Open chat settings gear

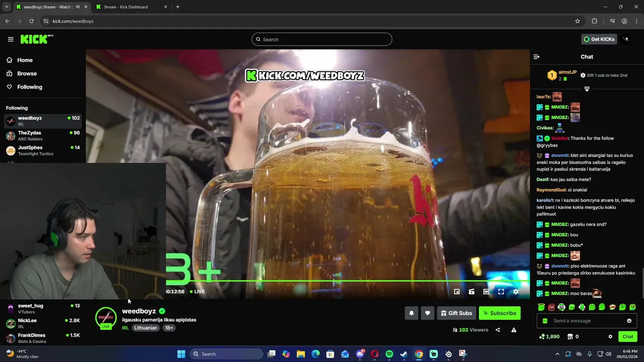pyautogui.click(x=610, y=336)
